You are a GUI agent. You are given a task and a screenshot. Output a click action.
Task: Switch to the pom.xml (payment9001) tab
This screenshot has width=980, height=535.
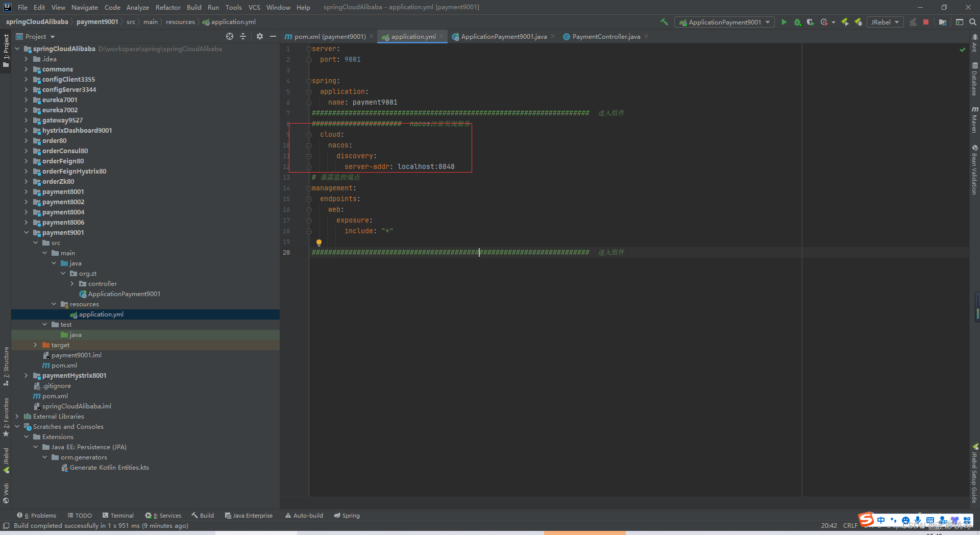coord(329,36)
